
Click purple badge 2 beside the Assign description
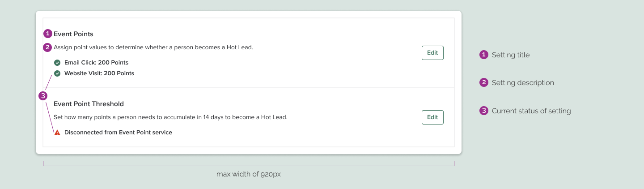pos(47,47)
